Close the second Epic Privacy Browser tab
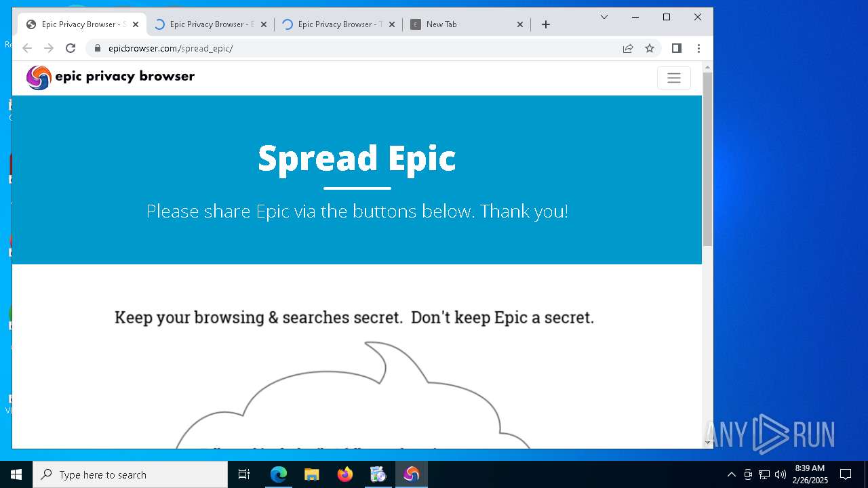The height and width of the screenshot is (488, 868). (x=264, y=24)
